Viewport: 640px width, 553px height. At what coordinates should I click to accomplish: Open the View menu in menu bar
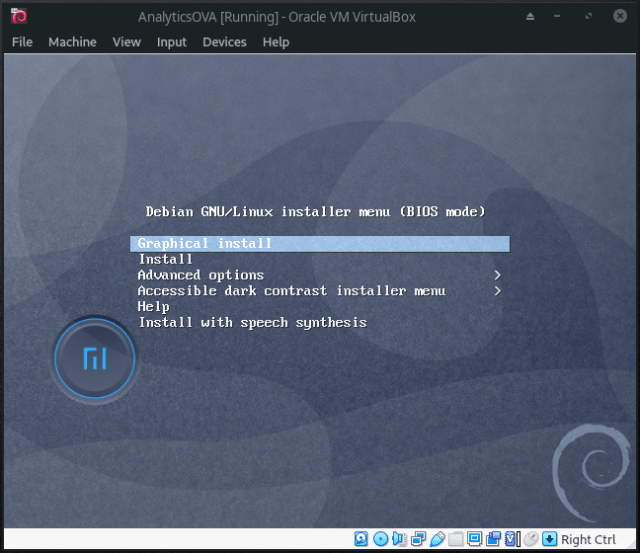(x=127, y=42)
